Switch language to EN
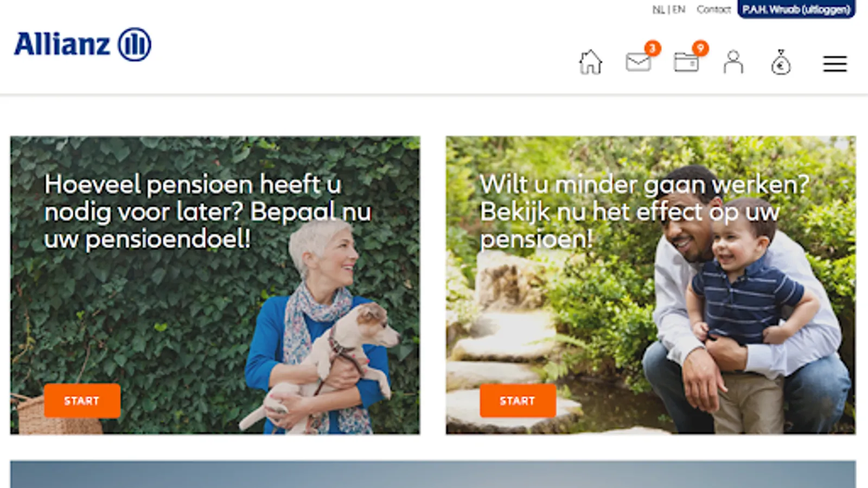This screenshot has width=868, height=488. tap(679, 9)
